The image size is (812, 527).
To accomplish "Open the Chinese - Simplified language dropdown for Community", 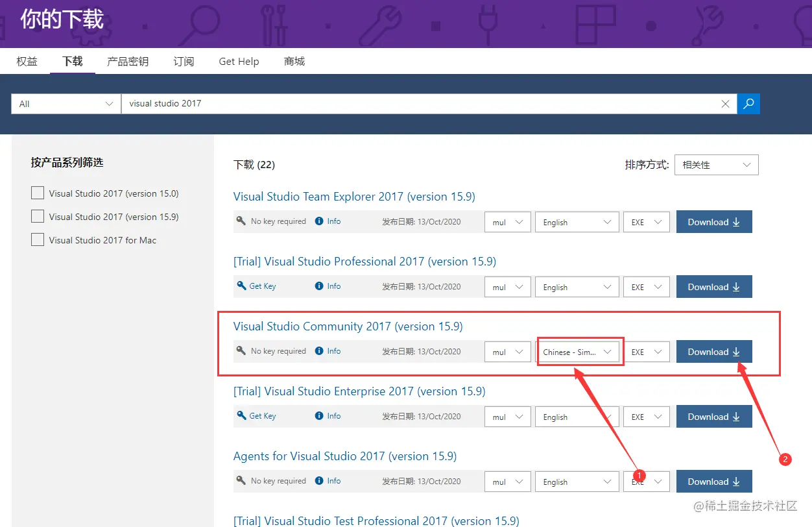I will 577,352.
